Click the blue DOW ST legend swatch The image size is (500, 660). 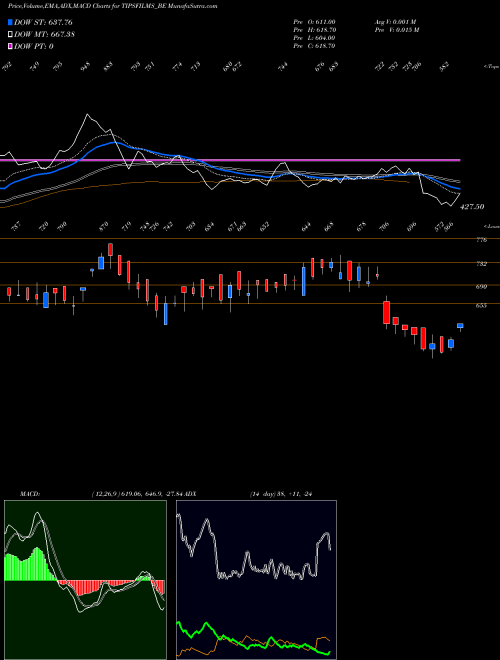tap(10, 22)
